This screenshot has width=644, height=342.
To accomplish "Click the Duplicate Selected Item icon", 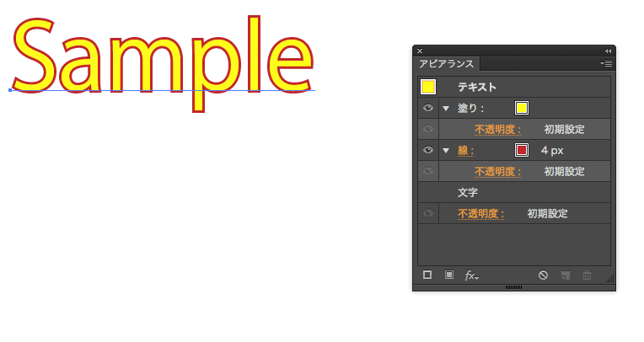I will point(566,275).
